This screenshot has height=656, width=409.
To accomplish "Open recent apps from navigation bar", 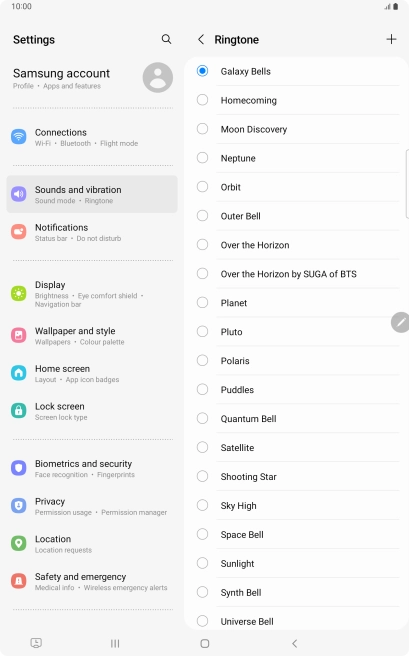I will point(115,643).
